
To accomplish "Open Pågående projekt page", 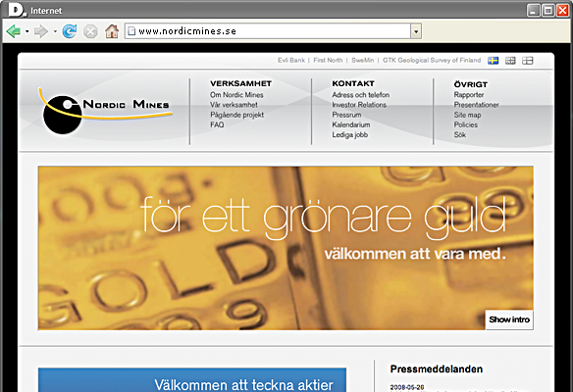I will pyautogui.click(x=236, y=115).
